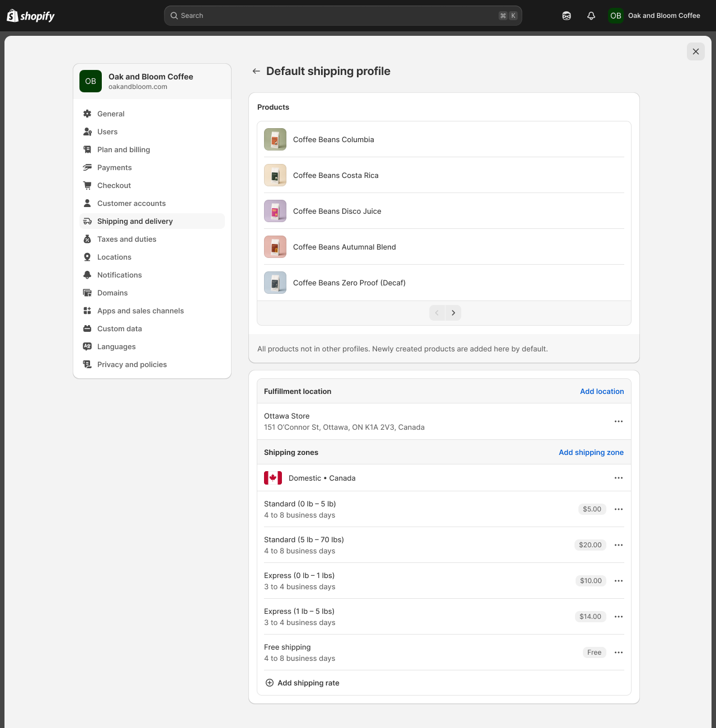
Task: Open options for Free shipping rate
Action: coord(619,652)
